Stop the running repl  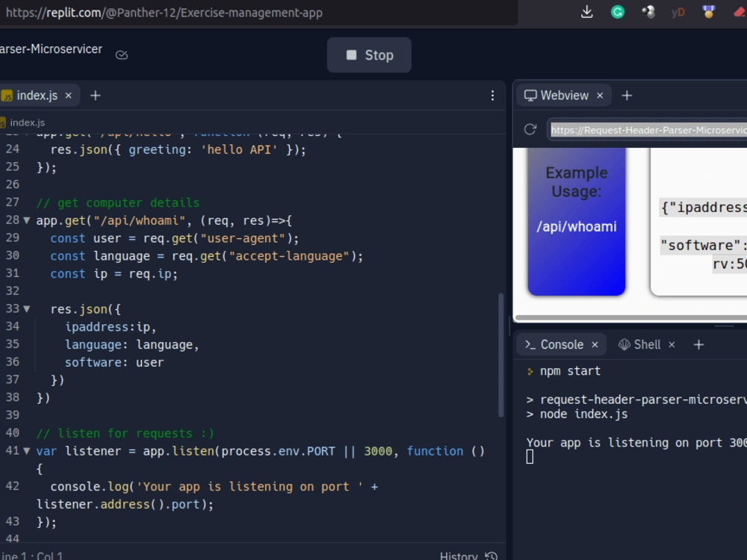[369, 55]
